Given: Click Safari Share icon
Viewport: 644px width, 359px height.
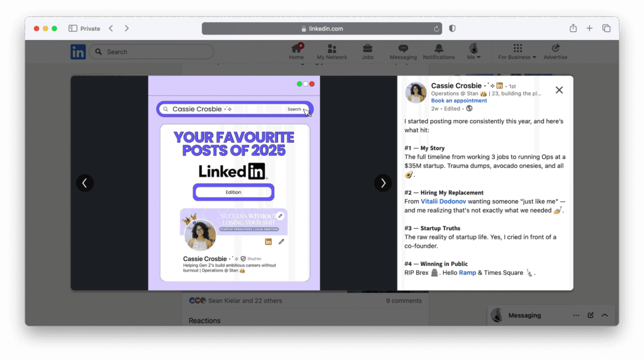Looking at the screenshot, I should click(573, 28).
